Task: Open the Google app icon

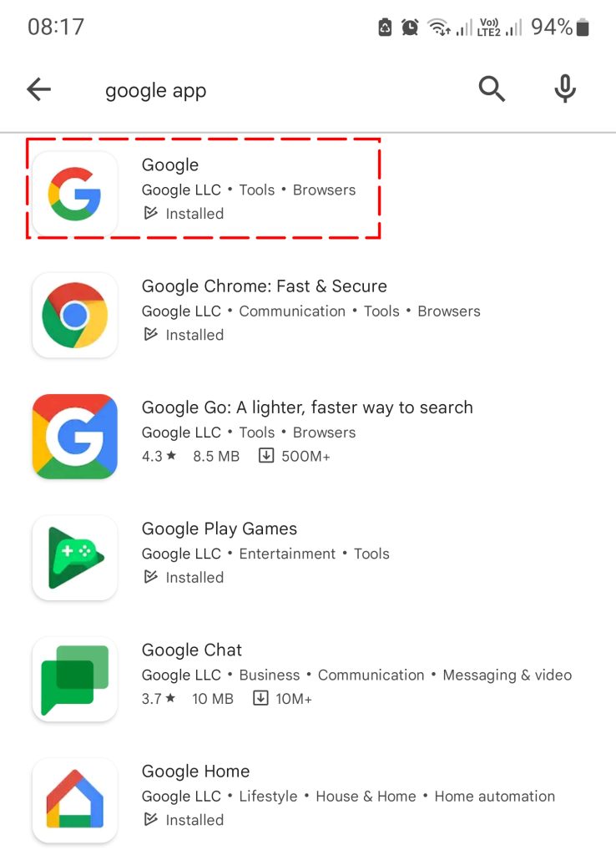Action: 74,194
